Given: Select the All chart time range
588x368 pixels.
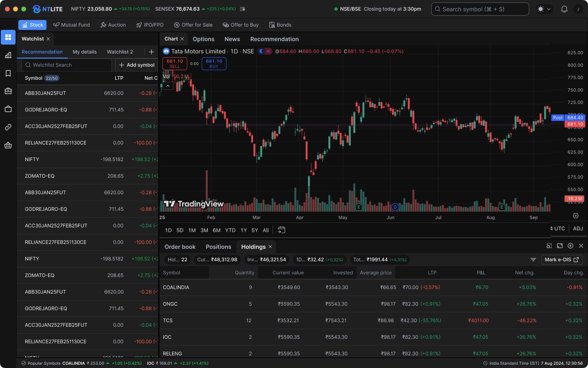Looking at the screenshot, I should (x=266, y=230).
